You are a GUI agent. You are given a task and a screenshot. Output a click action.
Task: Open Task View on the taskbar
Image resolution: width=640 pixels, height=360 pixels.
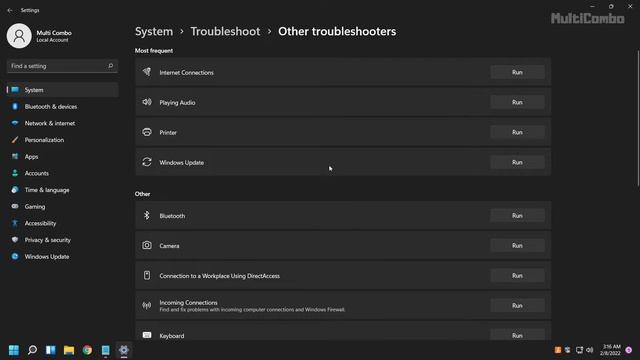[x=51, y=350]
